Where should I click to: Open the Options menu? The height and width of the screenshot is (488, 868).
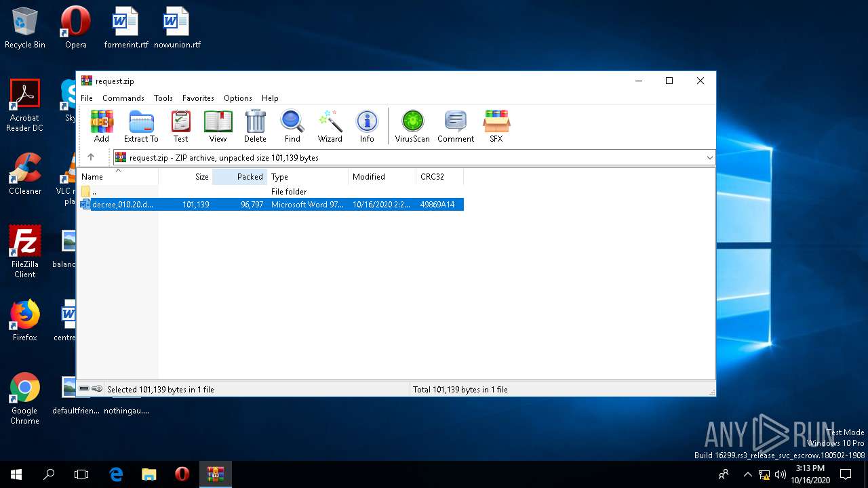tap(238, 98)
